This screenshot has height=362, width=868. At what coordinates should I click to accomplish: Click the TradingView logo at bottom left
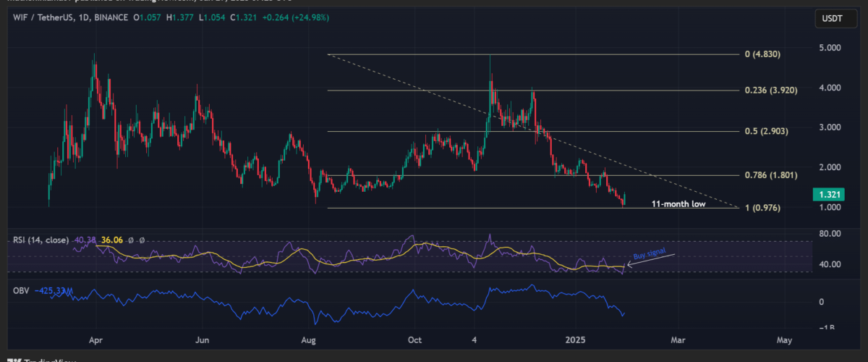pos(43,359)
